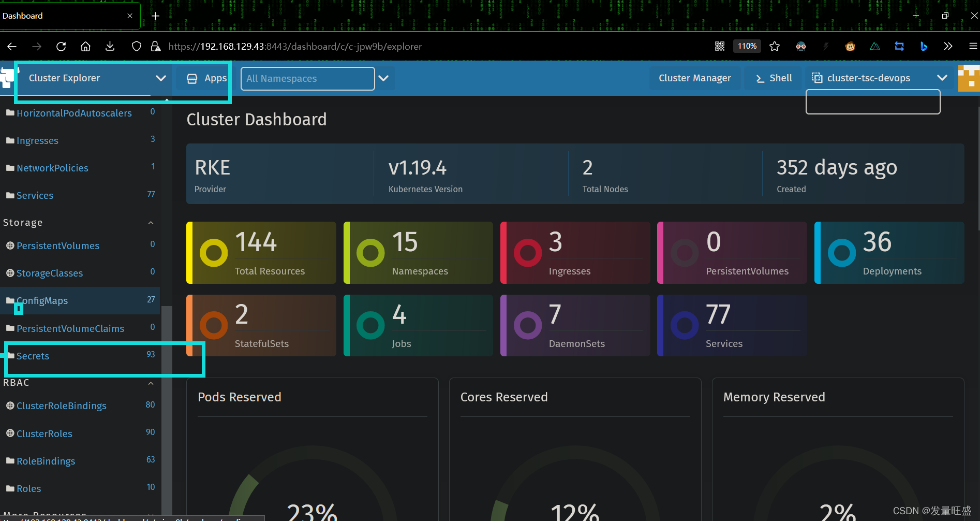This screenshot has width=980, height=521.
Task: Open StorageClasses in the sidebar
Action: [x=50, y=273]
